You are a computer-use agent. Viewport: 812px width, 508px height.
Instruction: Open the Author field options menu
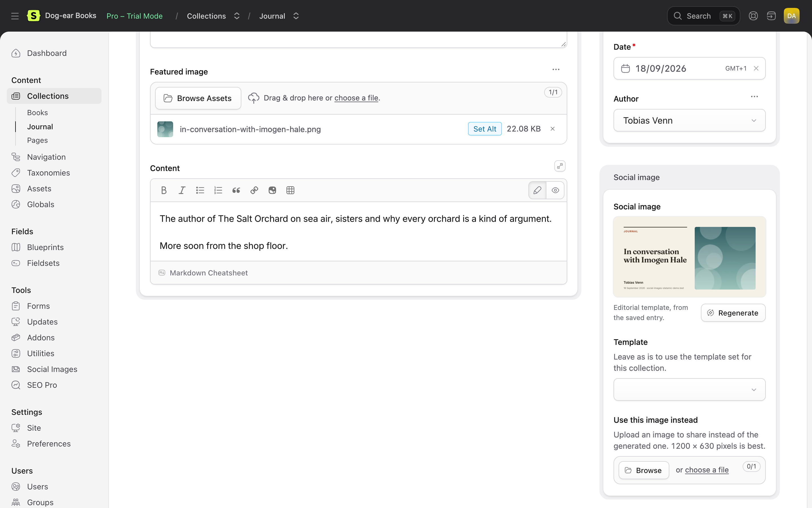(754, 97)
